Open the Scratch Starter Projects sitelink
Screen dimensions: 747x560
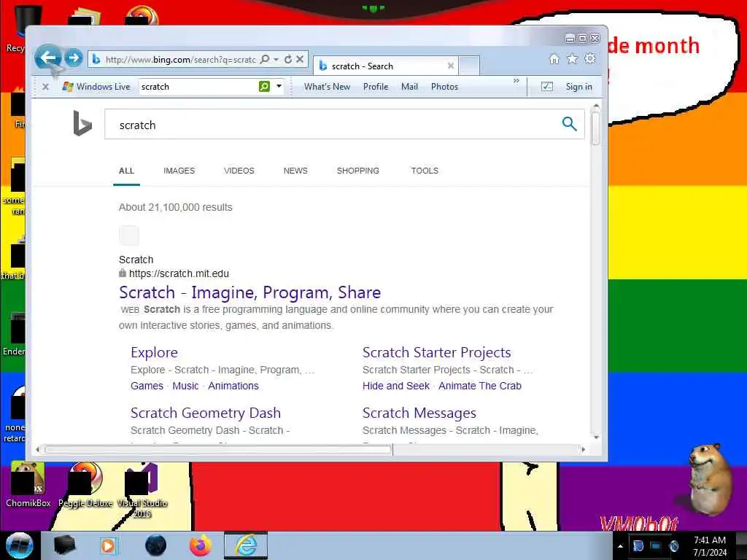click(436, 352)
